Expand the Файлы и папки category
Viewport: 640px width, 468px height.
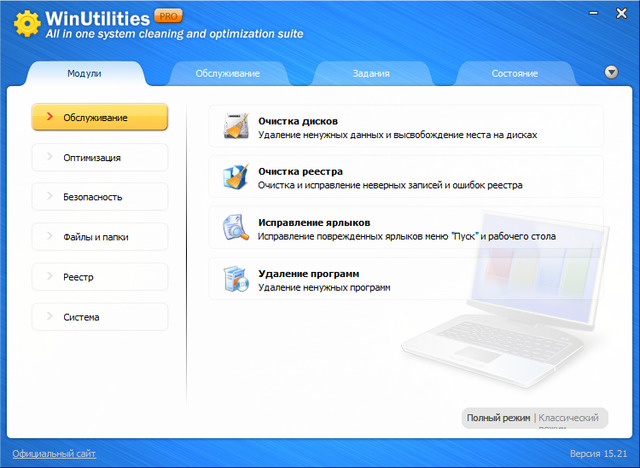click(99, 237)
